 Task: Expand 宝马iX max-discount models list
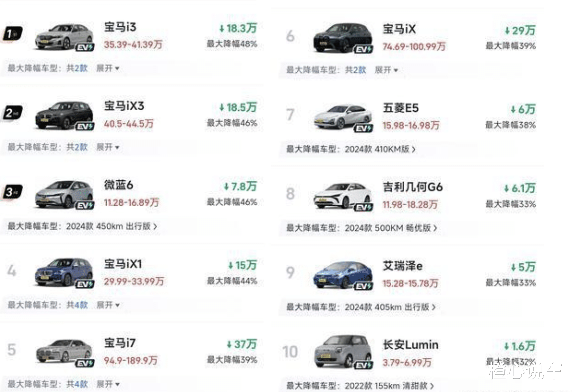click(386, 70)
